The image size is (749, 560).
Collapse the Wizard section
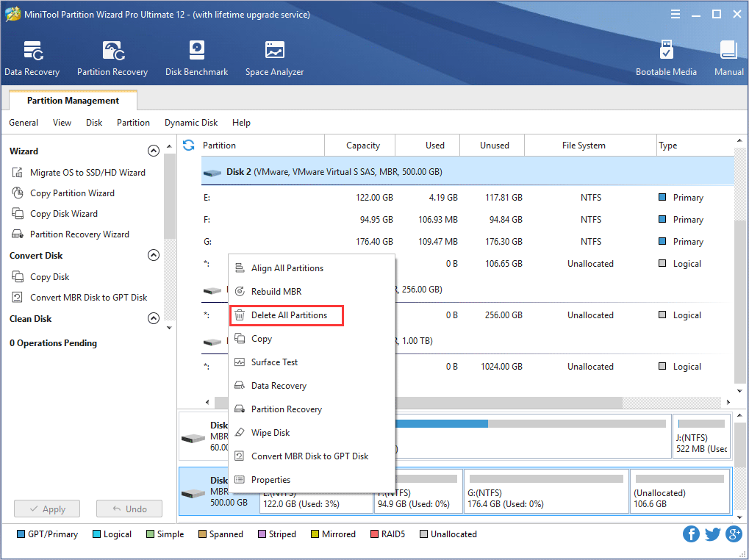(154, 150)
